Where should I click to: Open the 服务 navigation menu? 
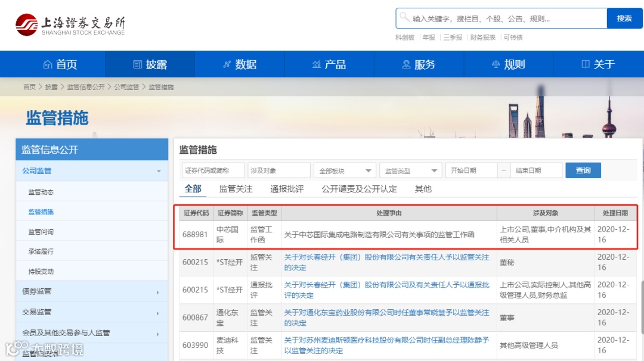click(419, 64)
